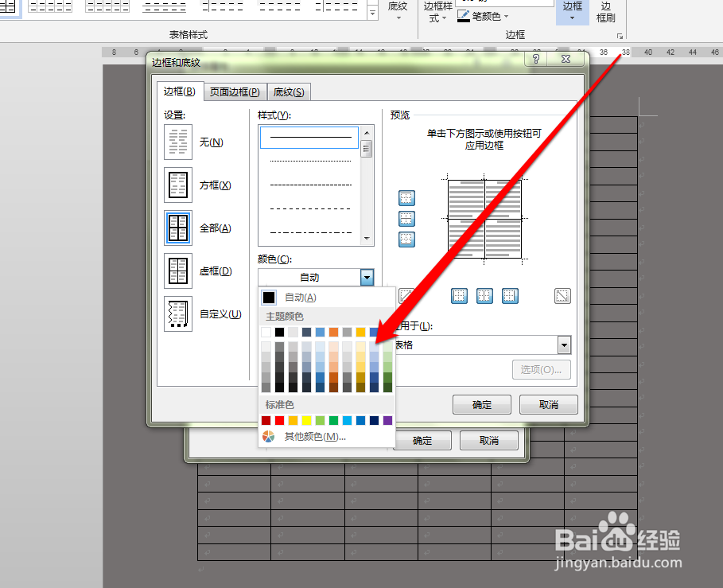Click 确定 in the Borders and Shading dialog

(x=482, y=404)
